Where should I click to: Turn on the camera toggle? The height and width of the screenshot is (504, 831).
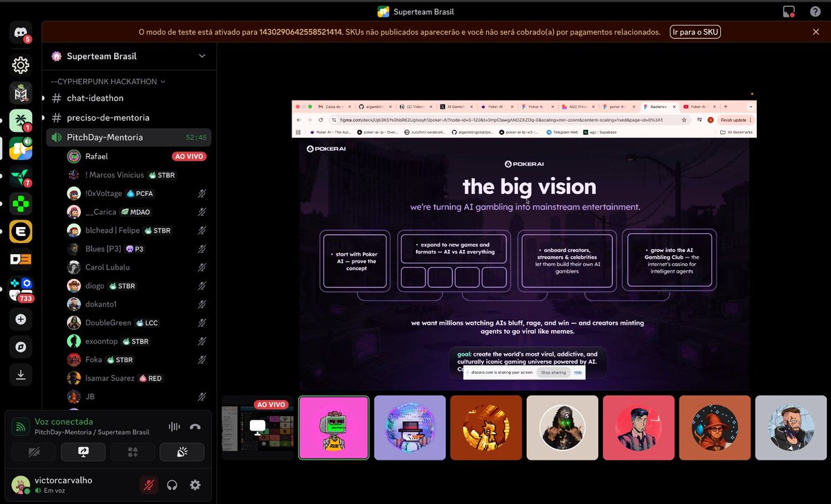33,452
